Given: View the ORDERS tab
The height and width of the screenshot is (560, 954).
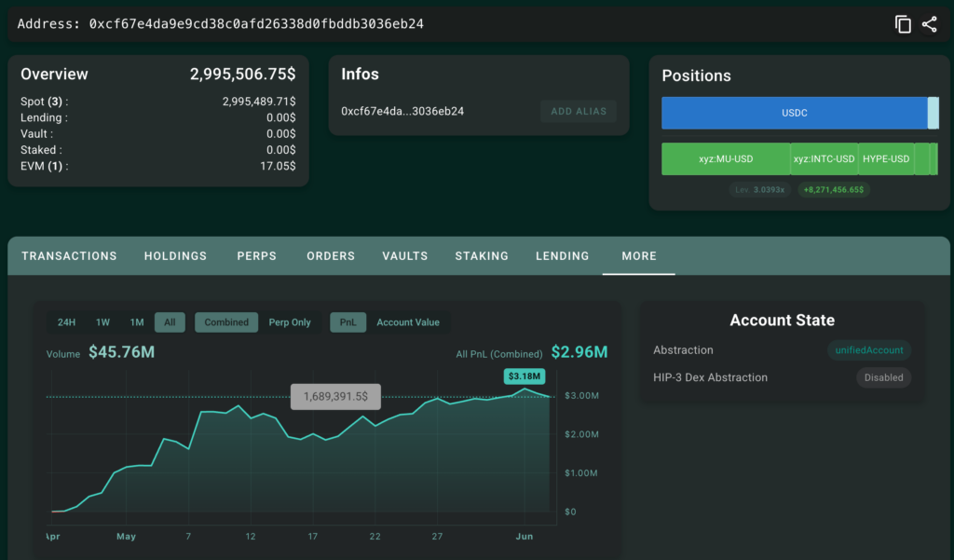Looking at the screenshot, I should (x=331, y=256).
